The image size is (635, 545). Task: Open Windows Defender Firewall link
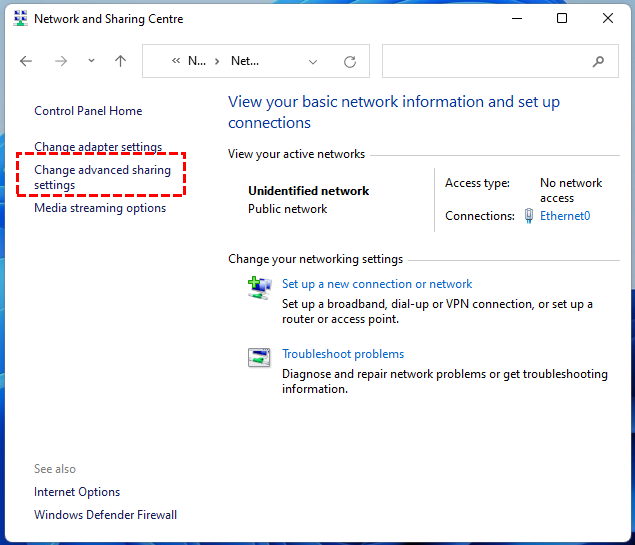click(x=105, y=515)
